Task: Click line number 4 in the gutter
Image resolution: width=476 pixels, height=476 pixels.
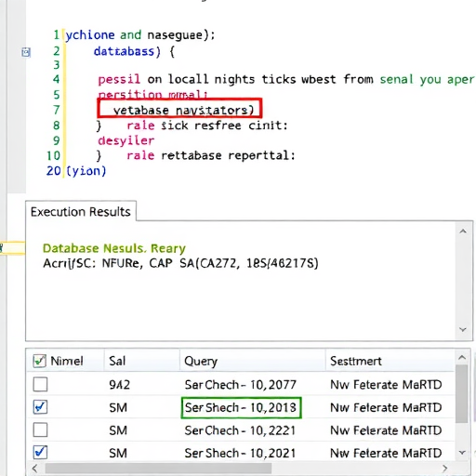Action: [56, 79]
